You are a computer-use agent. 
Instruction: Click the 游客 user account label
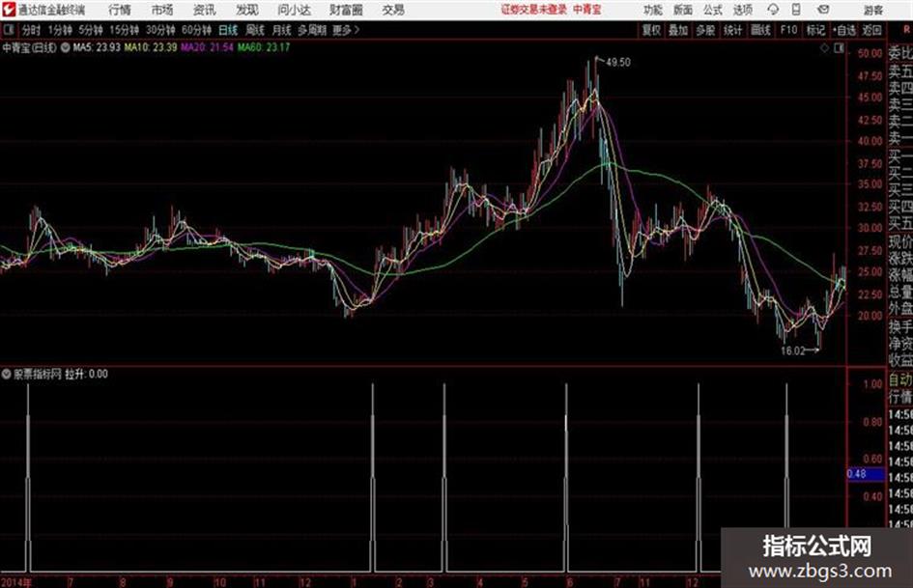(873, 10)
